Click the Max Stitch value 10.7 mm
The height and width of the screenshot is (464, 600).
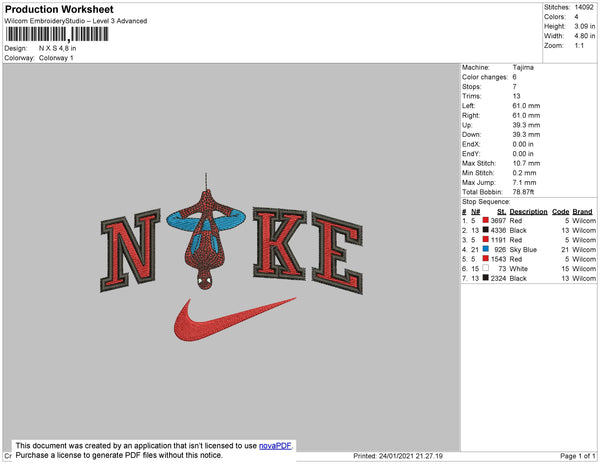[526, 163]
